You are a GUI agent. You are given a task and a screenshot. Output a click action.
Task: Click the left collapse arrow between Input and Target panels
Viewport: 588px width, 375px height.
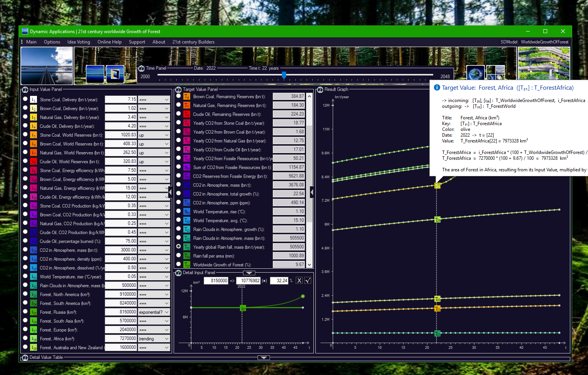(x=170, y=191)
